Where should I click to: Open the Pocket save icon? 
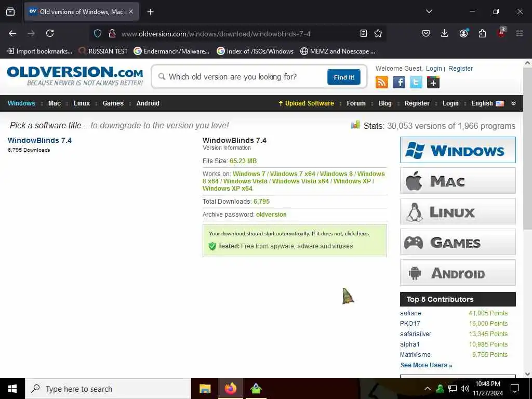point(426,33)
